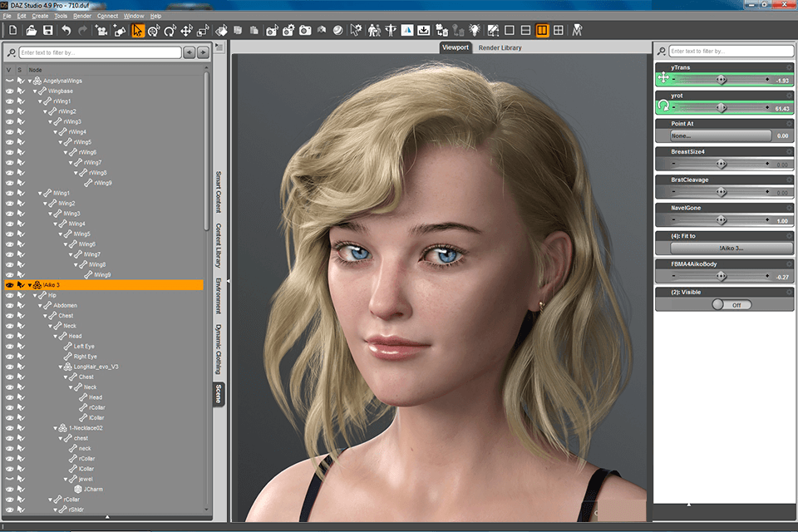Open the Render menu

tap(82, 16)
